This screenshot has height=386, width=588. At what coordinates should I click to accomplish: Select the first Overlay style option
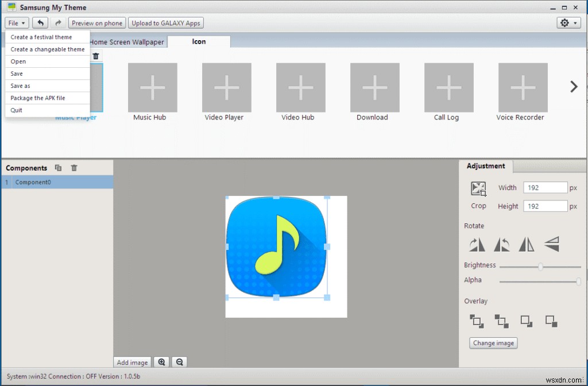(476, 321)
